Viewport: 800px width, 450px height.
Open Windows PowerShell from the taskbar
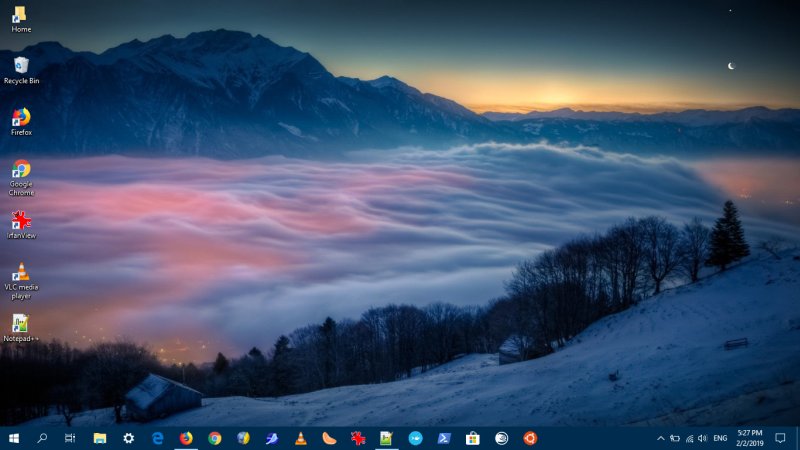click(x=444, y=438)
